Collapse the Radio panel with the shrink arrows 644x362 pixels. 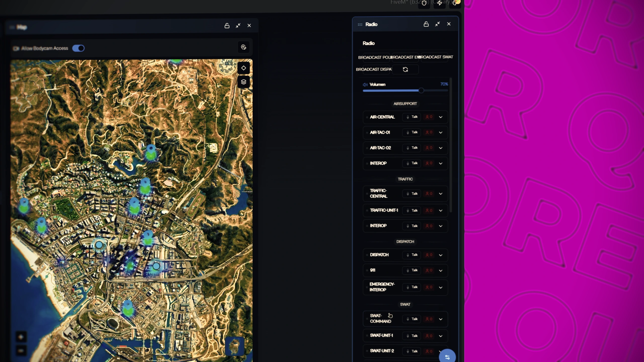coord(437,24)
